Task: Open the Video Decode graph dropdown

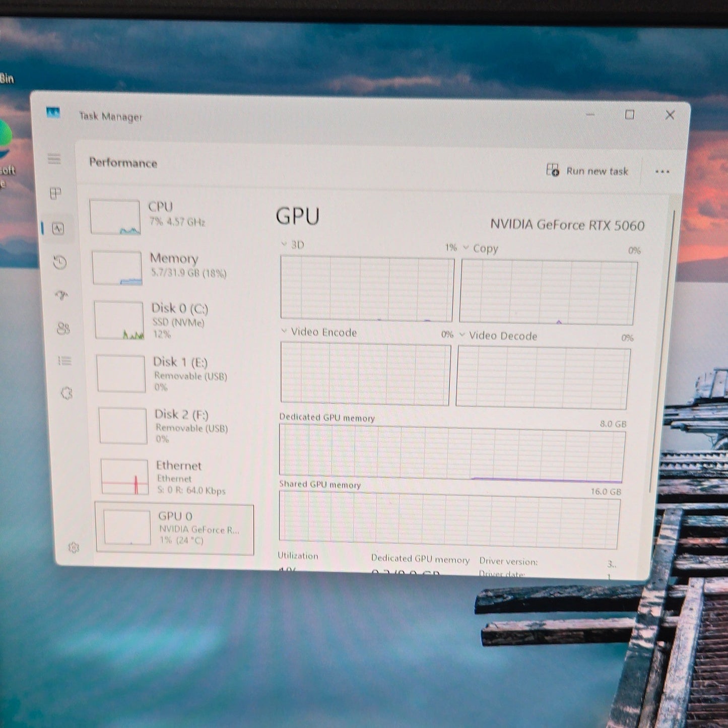Action: (x=462, y=335)
